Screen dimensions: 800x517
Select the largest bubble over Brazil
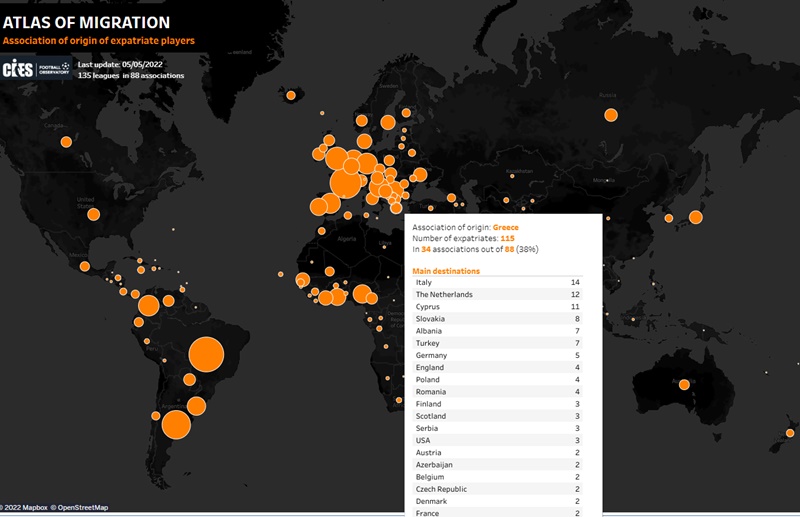coord(206,356)
